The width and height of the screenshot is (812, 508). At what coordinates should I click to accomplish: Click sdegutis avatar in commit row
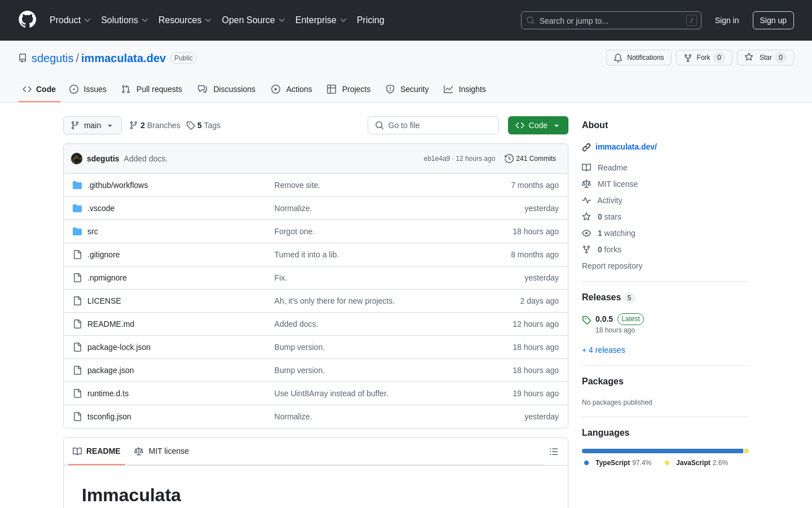[77, 159]
